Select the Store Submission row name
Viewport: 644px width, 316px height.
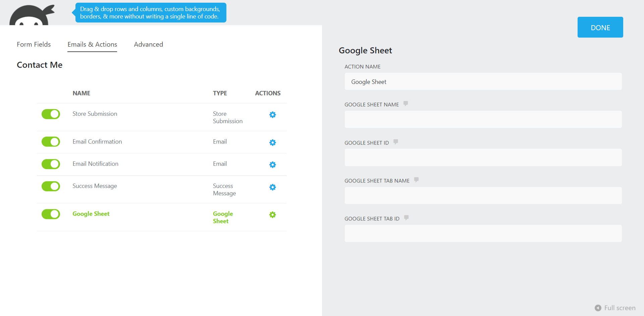click(x=95, y=114)
